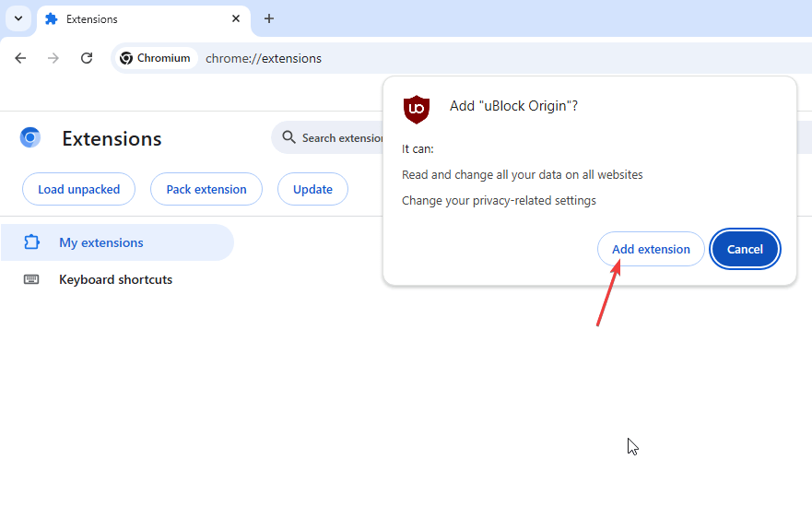Switch to the Extensions browser tab
The image size is (812, 530).
tap(129, 19)
